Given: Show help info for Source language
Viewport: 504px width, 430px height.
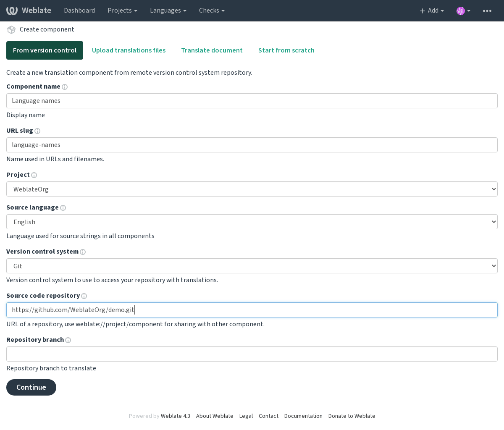Looking at the screenshot, I should click(63, 208).
